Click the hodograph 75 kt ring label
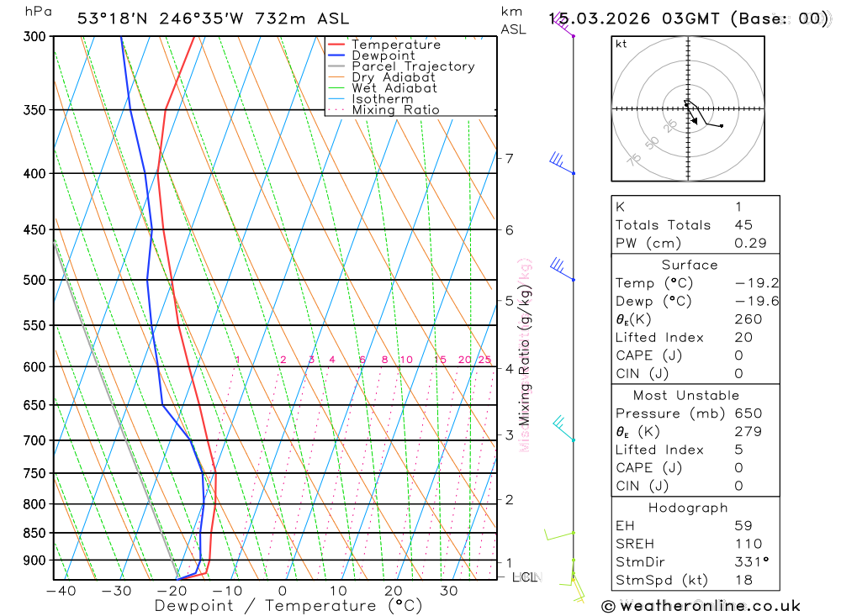841x616 pixels. [634, 160]
